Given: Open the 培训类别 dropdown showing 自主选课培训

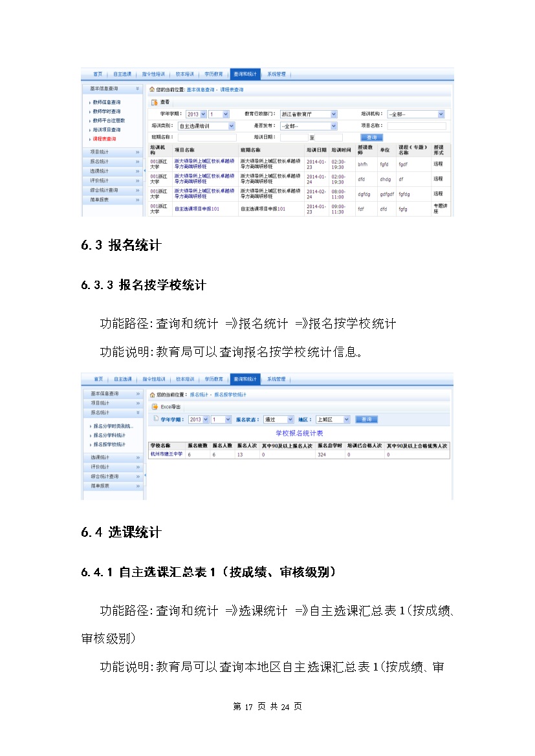Looking at the screenshot, I should pyautogui.click(x=232, y=126).
